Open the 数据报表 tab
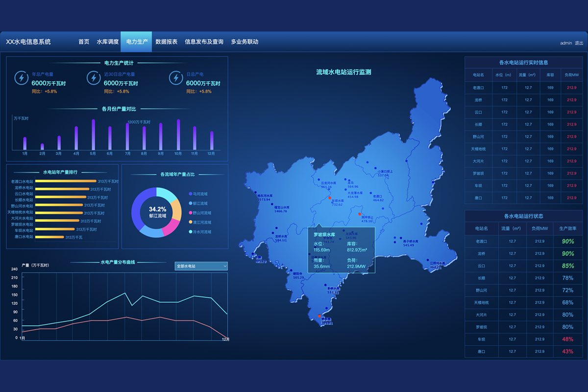Image resolution: width=588 pixels, height=392 pixels. [167, 42]
